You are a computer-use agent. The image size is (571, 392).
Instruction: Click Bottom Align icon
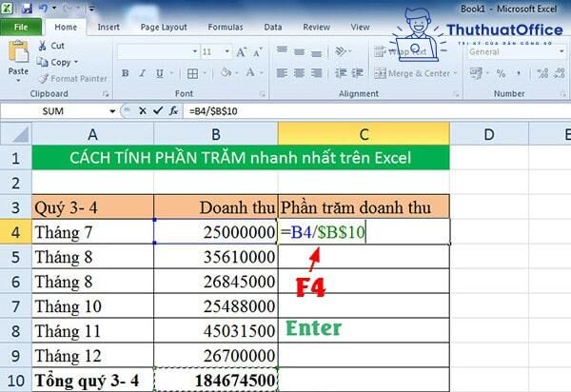pos(317,53)
